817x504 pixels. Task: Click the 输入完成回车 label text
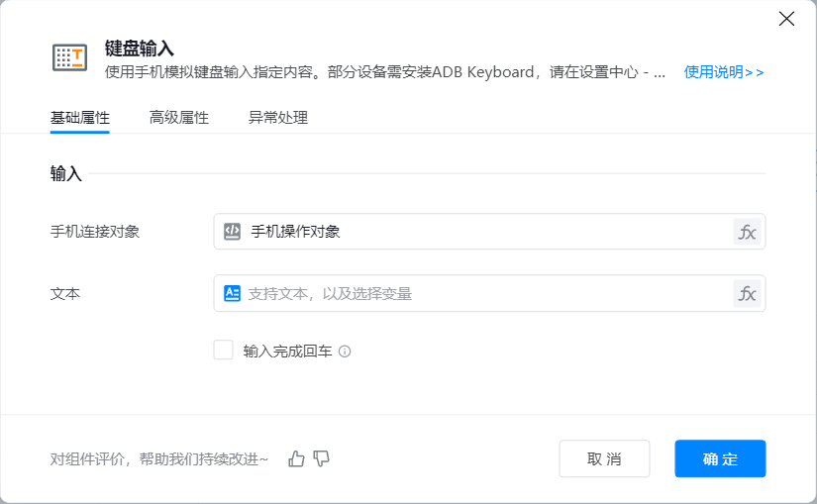click(288, 351)
